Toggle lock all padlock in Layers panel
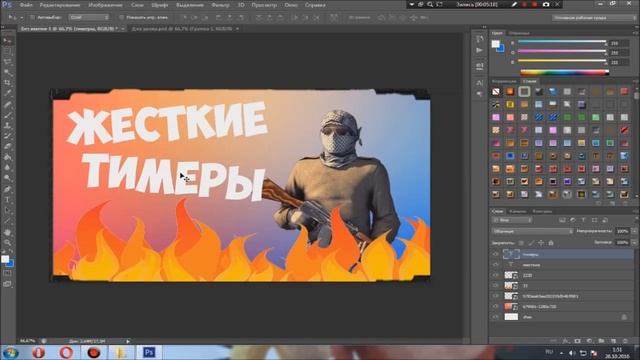The image size is (640, 360). [x=551, y=243]
